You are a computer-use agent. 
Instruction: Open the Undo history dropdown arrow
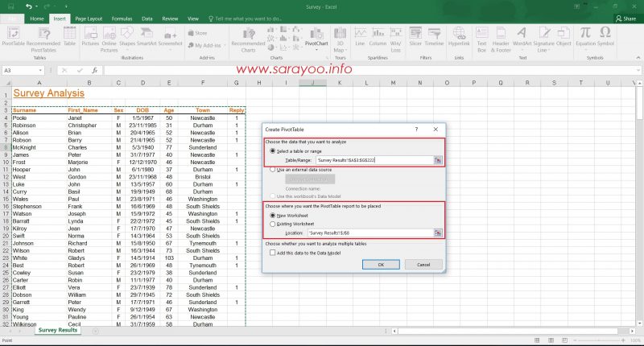(36, 6)
